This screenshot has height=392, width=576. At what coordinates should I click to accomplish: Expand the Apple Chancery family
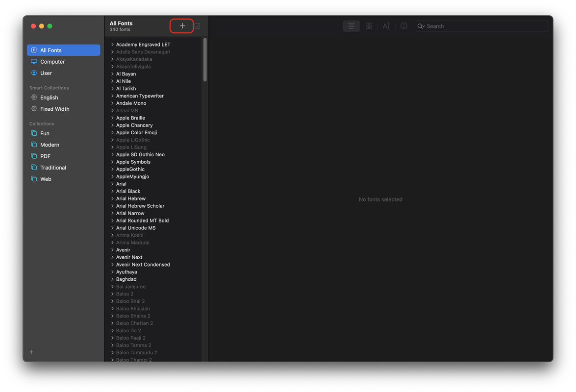point(112,125)
